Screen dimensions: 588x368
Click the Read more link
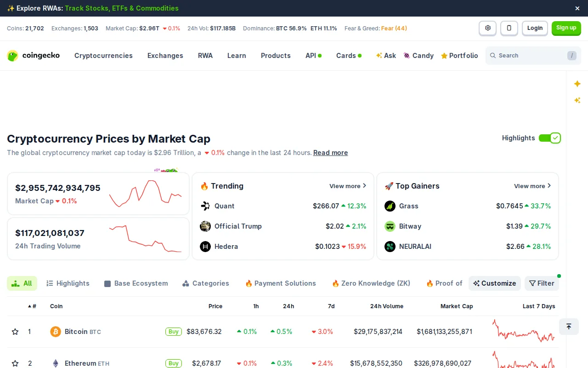click(331, 153)
